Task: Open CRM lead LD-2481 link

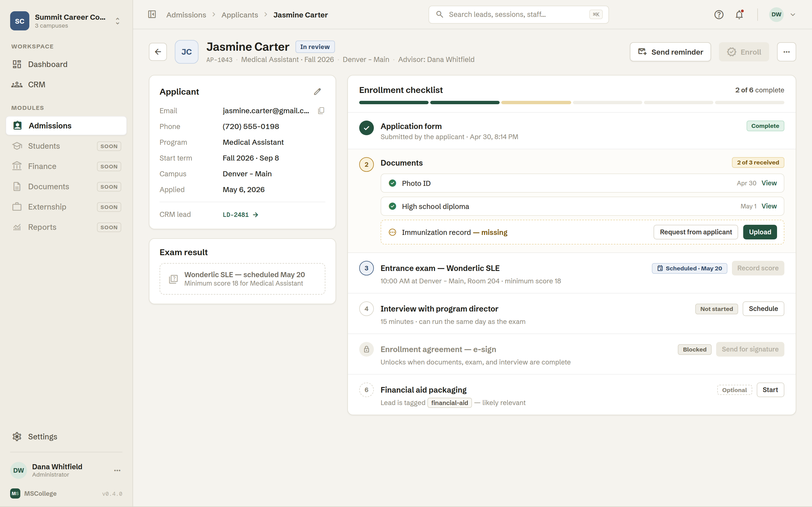Action: (240, 215)
